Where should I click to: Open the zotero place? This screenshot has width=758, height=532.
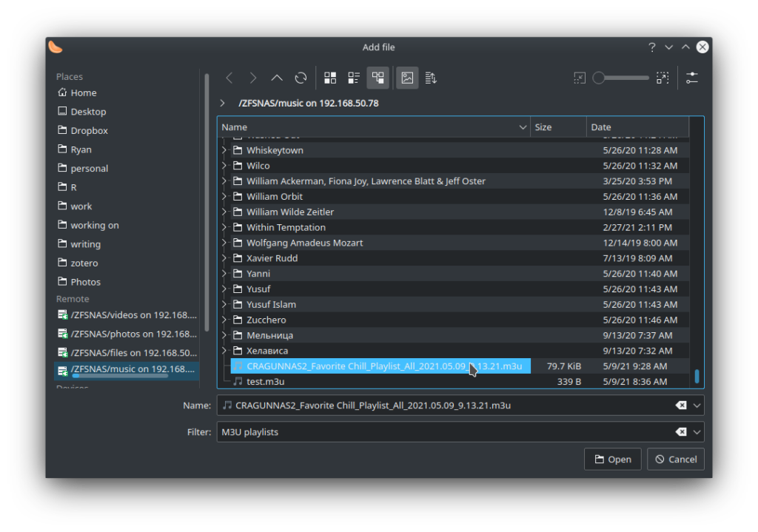77,263
